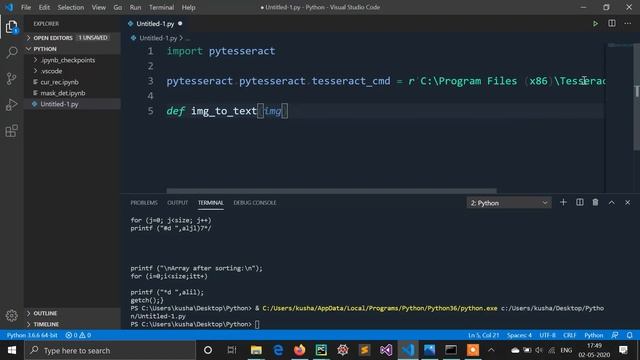
Task: Open the Source Control view
Action: coord(11,78)
